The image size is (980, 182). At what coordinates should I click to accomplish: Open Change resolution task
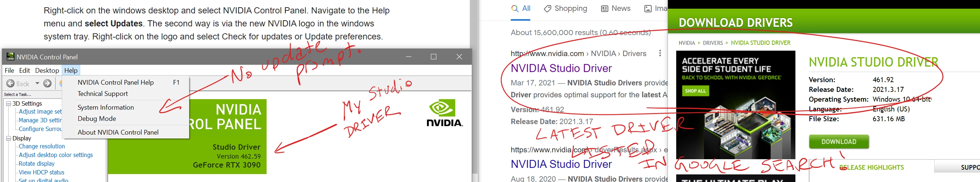click(x=42, y=146)
